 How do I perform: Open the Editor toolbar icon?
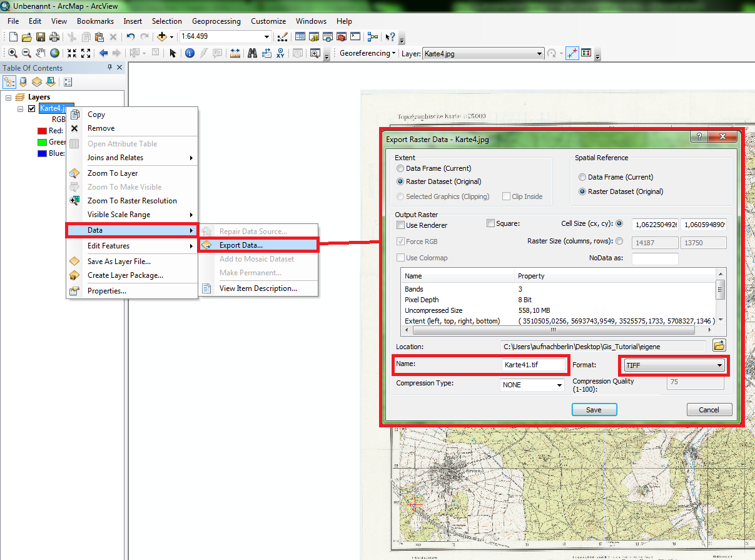click(x=282, y=37)
